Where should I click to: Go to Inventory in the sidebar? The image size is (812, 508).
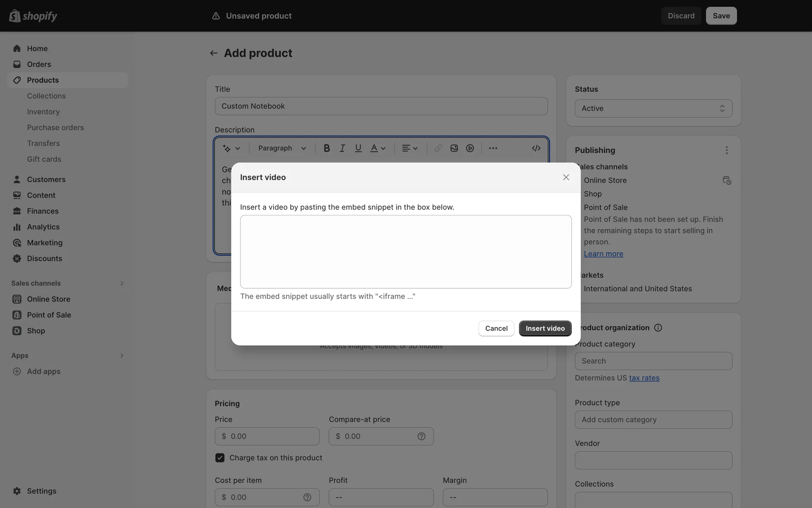[x=43, y=112]
